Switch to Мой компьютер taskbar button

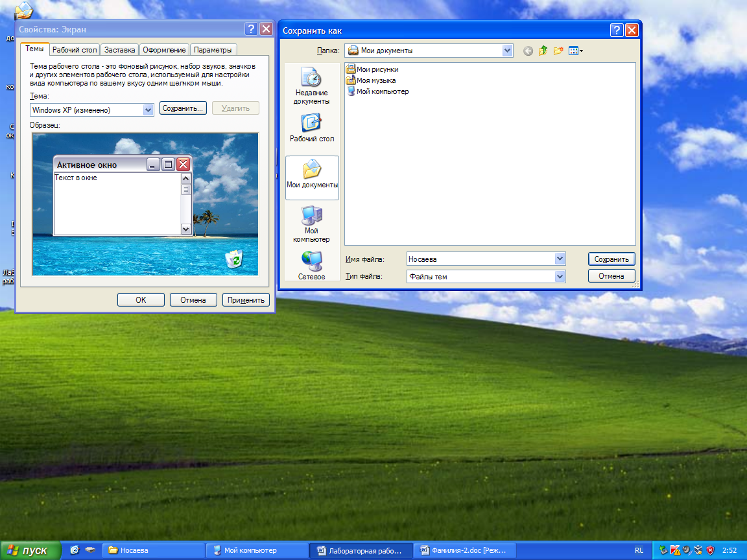(x=257, y=550)
